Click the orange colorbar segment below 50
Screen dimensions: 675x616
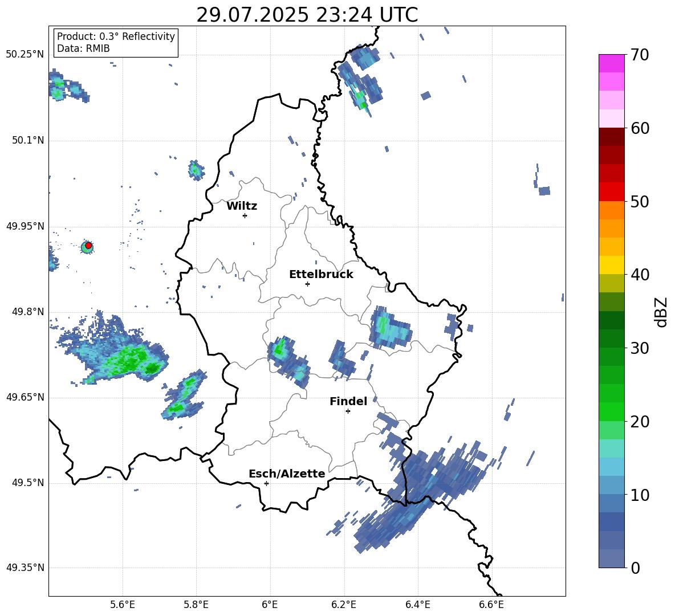tap(611, 210)
